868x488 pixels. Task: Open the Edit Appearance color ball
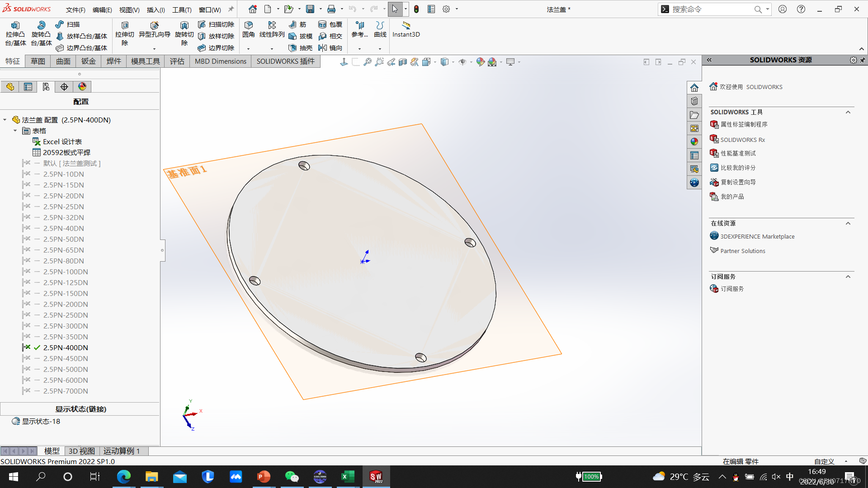(x=480, y=62)
